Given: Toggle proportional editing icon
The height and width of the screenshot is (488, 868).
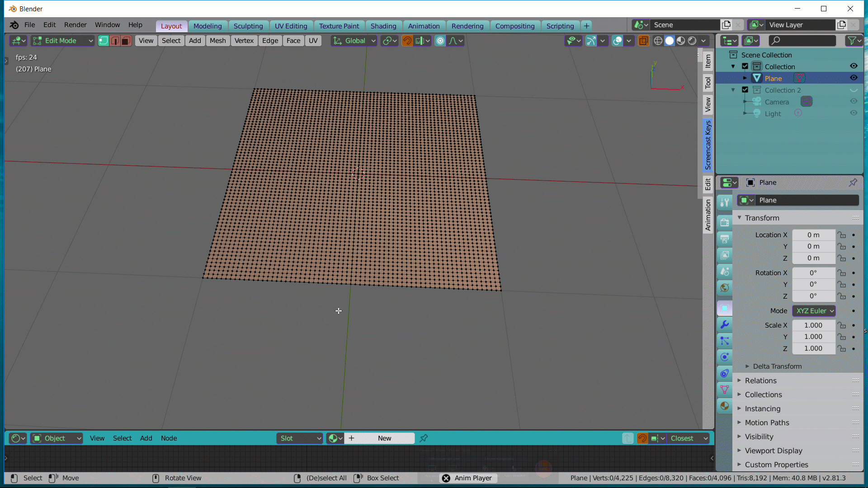Looking at the screenshot, I should click(440, 41).
